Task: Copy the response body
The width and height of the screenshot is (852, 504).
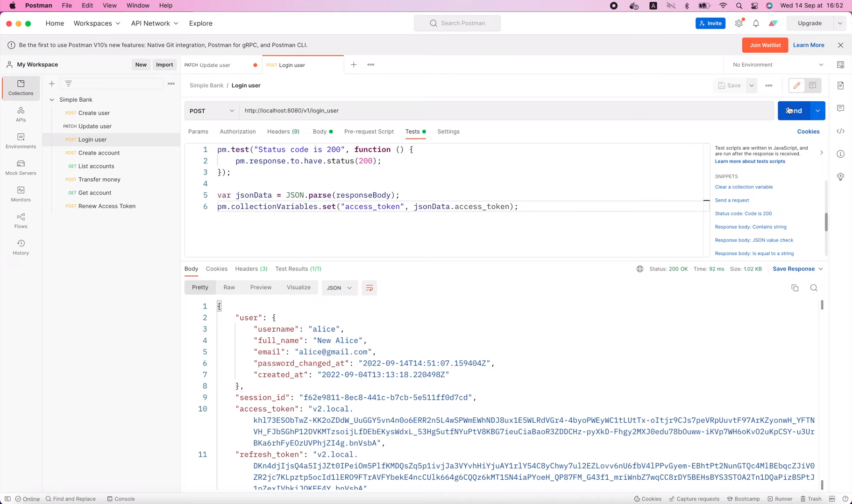Action: click(x=795, y=288)
